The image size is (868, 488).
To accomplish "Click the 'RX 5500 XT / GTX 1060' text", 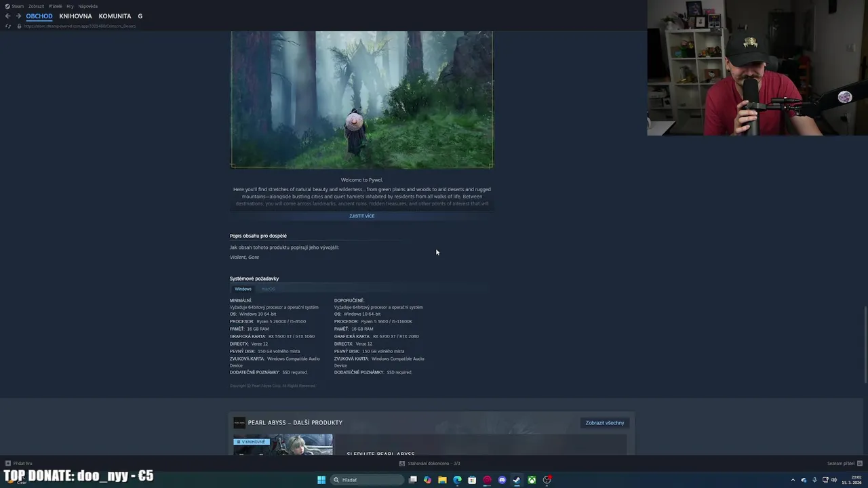I will pyautogui.click(x=292, y=336).
